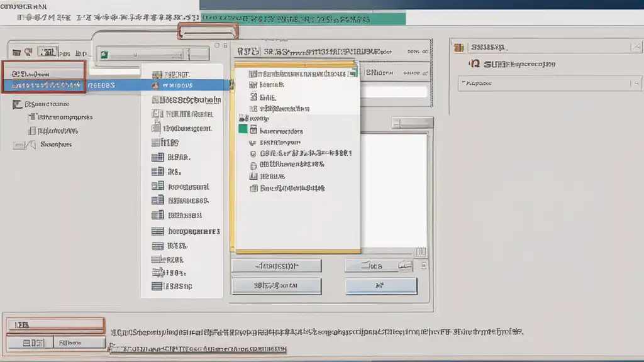Select the popup row with the round circle icon
Screen dimensions: 644x362
click(301, 153)
